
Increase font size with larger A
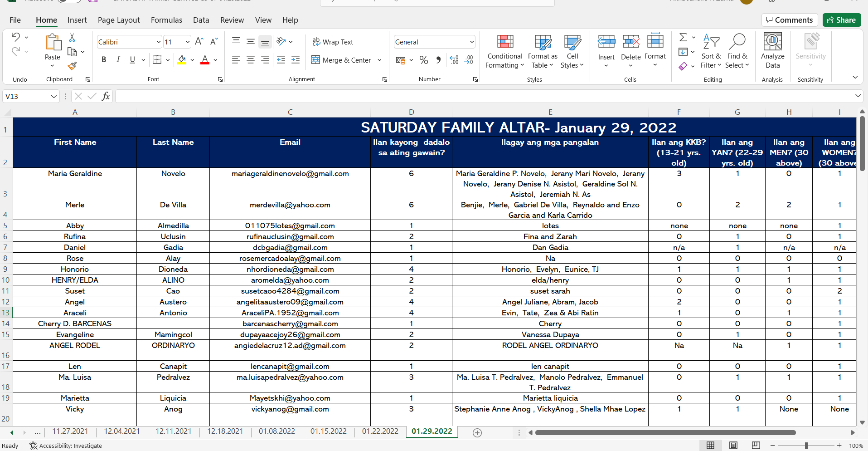[199, 42]
